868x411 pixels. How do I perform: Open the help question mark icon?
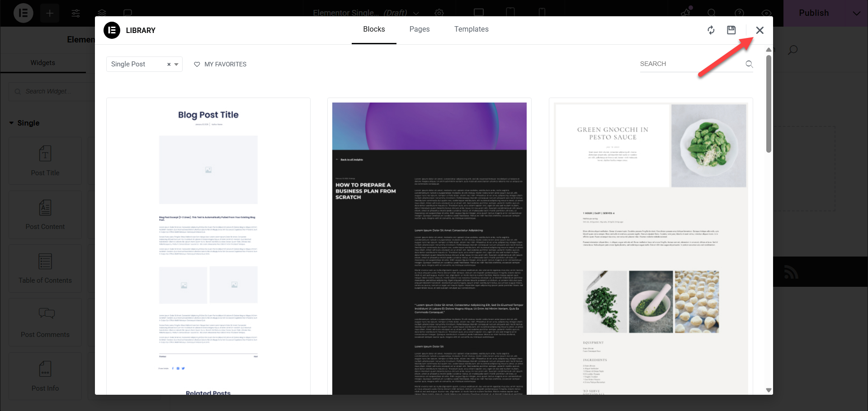(739, 13)
